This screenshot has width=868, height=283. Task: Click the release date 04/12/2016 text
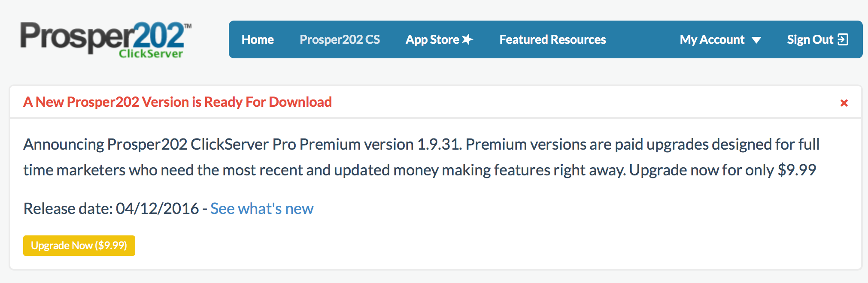(x=157, y=209)
